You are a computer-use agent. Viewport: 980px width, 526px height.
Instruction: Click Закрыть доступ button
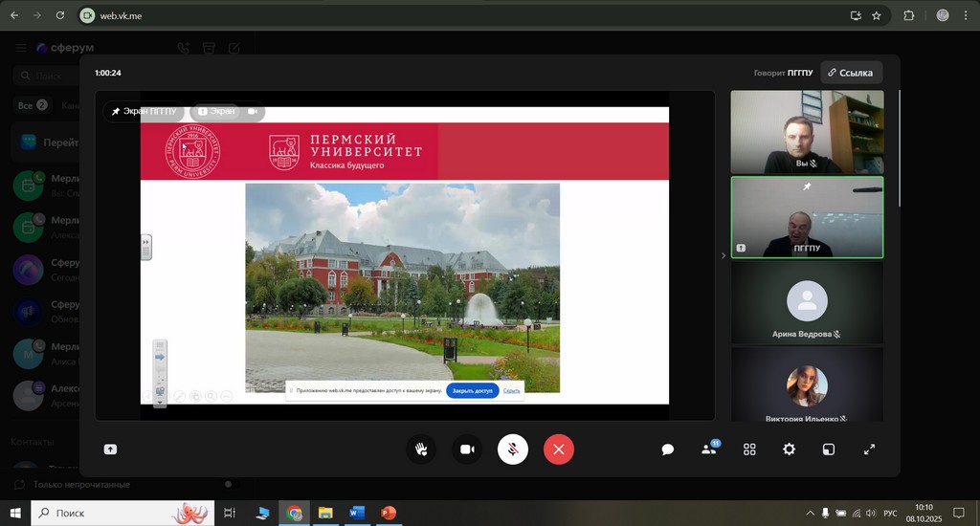[472, 390]
